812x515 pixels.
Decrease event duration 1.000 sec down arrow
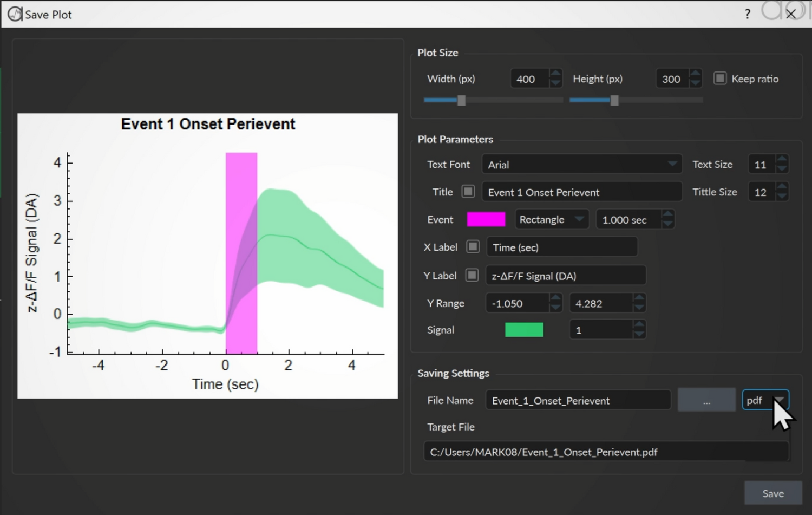tap(668, 224)
